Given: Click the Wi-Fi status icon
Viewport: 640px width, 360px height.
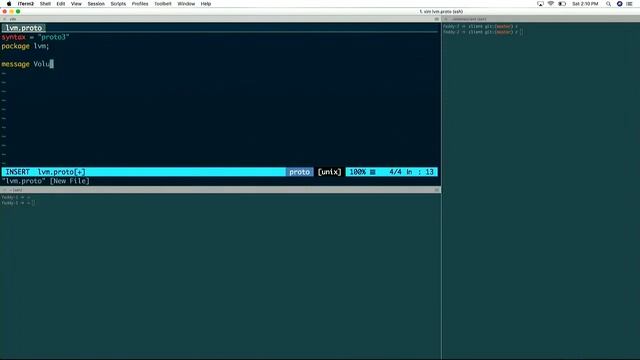Looking at the screenshot, I should 551,4.
